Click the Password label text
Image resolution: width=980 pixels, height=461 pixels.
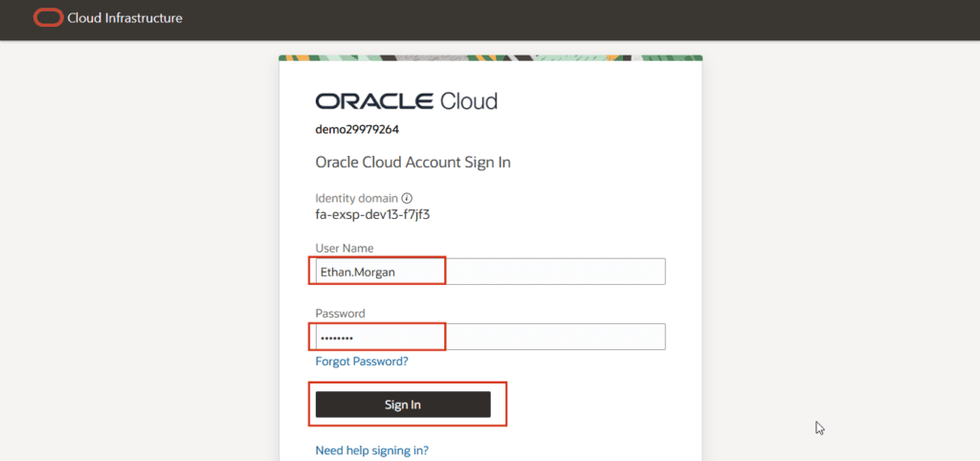click(x=340, y=313)
